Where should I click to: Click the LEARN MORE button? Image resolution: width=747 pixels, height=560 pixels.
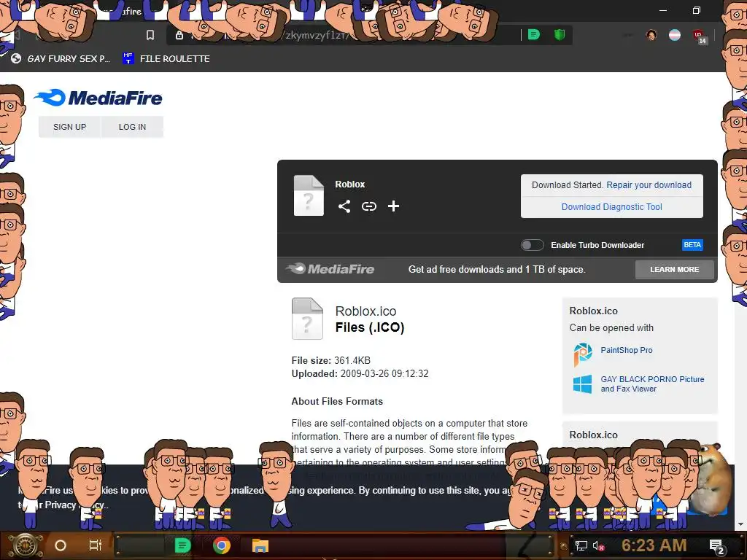click(x=675, y=270)
